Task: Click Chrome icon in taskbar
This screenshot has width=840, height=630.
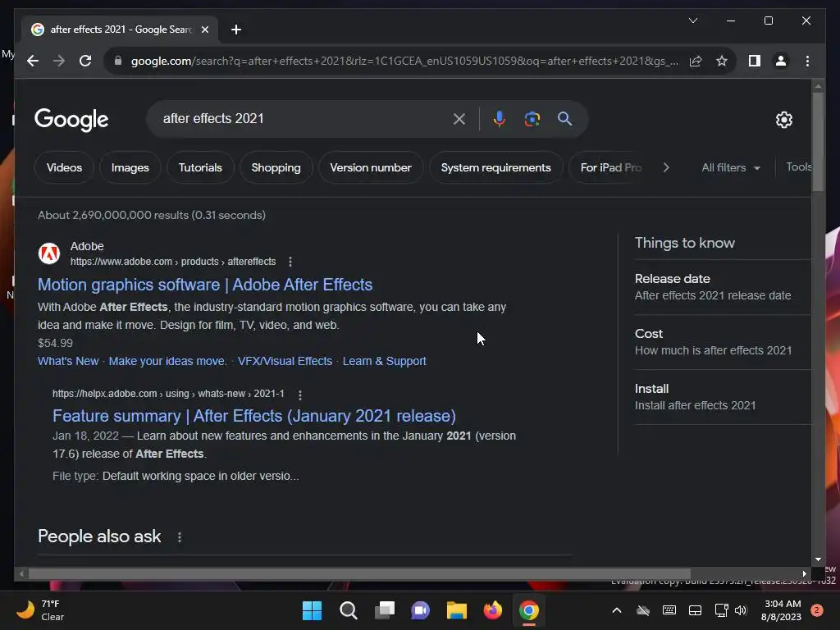Action: [x=529, y=610]
